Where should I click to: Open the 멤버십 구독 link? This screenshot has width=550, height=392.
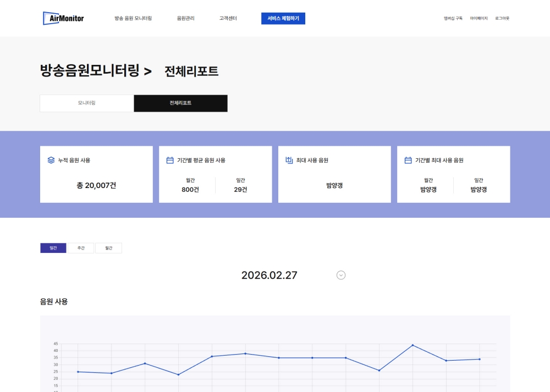[x=453, y=19]
